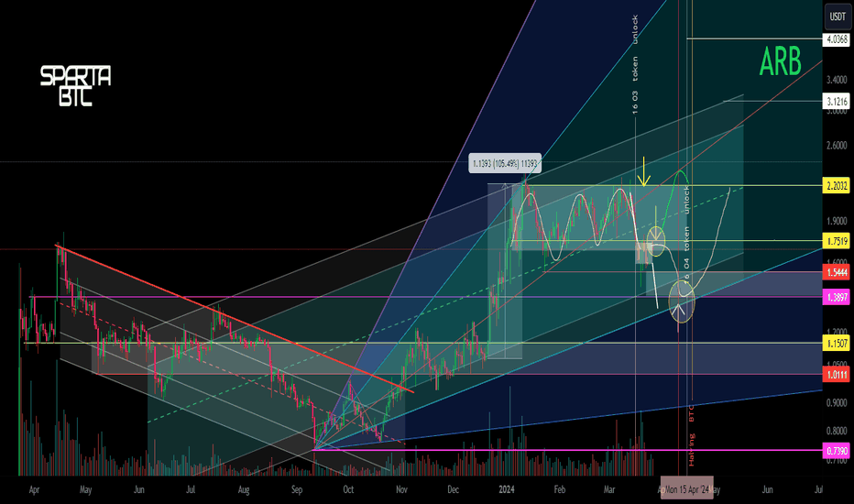Click the yellow 2.2032 price label
This screenshot has height=504, width=854.
[838, 186]
